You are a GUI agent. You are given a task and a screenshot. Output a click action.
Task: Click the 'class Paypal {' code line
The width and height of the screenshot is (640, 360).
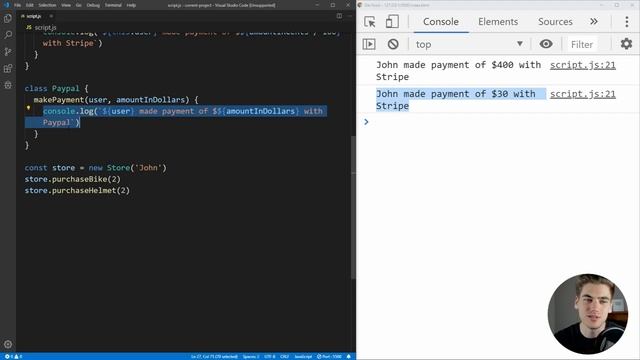[x=56, y=88]
